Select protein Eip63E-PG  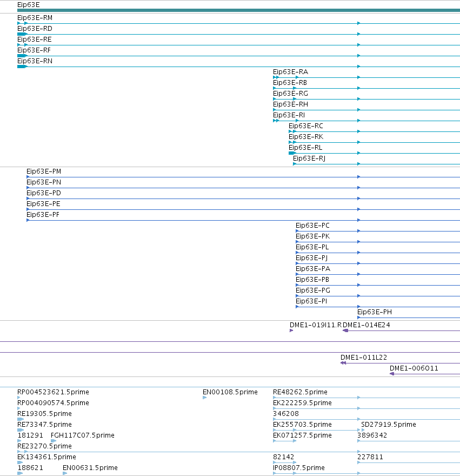pyautogui.click(x=313, y=290)
